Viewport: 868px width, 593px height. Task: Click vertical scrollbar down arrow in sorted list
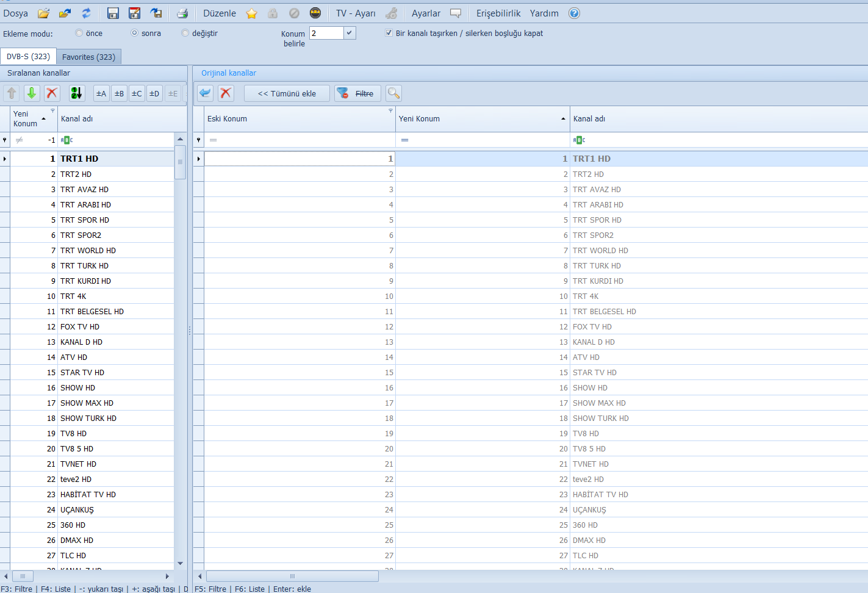(x=180, y=563)
